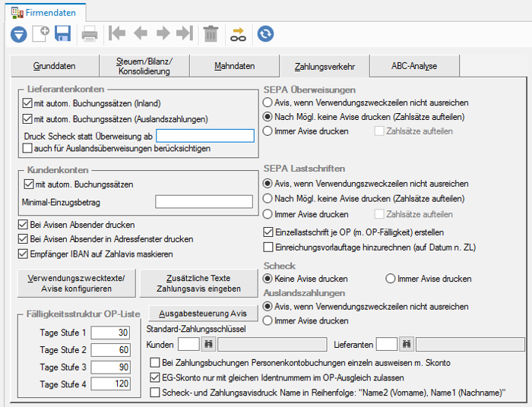Refresh data with the circular arrows icon
Screen dimensions: 532x407
click(265, 34)
